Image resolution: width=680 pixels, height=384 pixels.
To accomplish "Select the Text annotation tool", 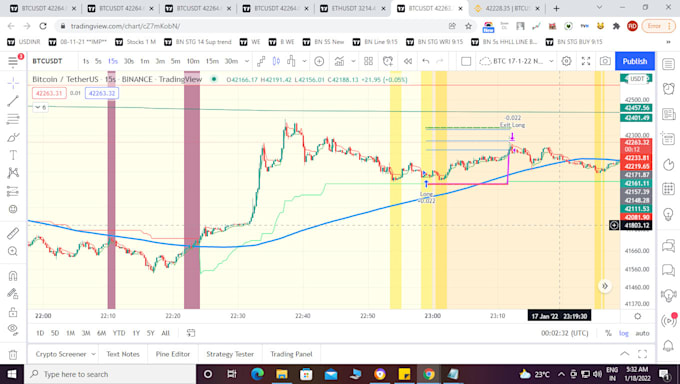I will point(13,155).
